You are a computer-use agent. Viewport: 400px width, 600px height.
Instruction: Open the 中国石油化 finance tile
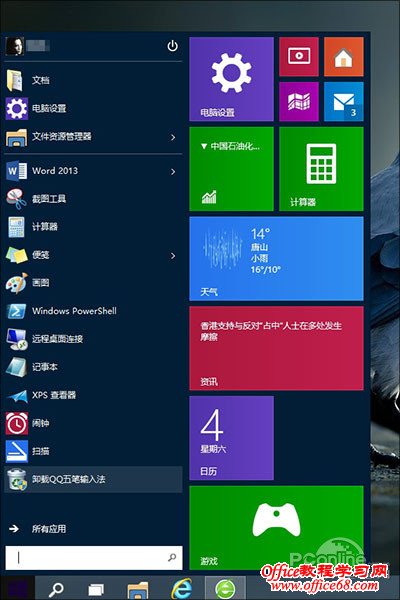232,169
